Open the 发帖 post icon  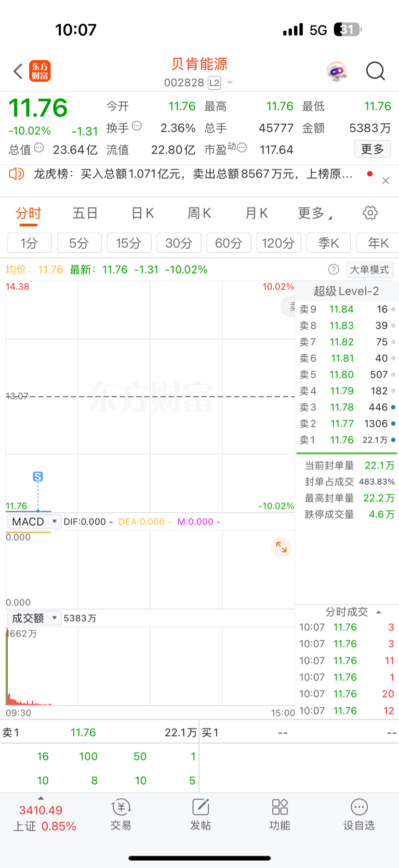201,814
